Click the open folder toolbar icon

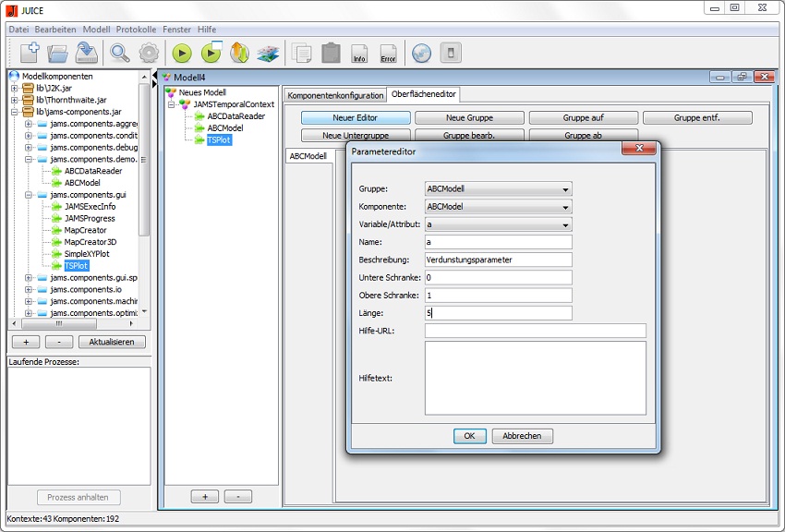click(x=57, y=53)
